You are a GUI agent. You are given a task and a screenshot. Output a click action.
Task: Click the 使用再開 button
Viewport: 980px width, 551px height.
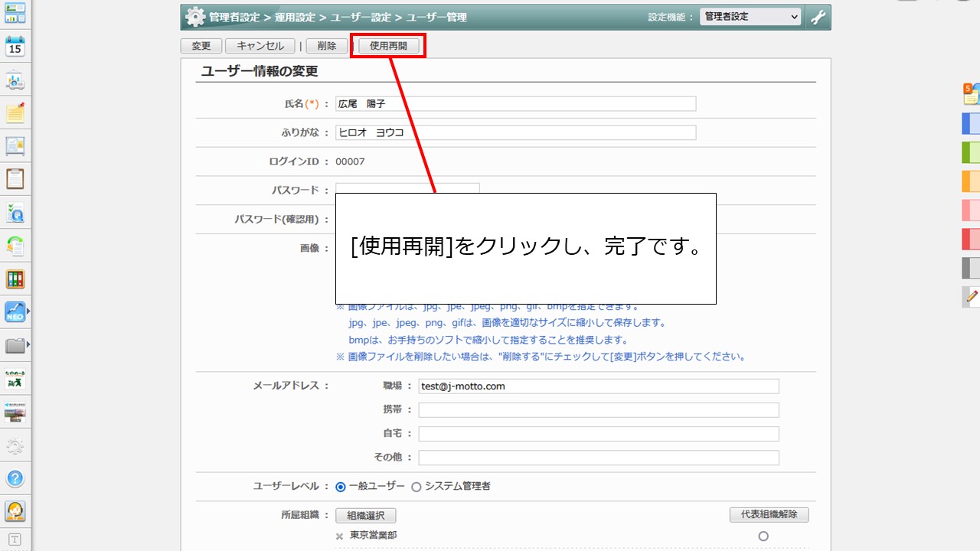pyautogui.click(x=388, y=46)
